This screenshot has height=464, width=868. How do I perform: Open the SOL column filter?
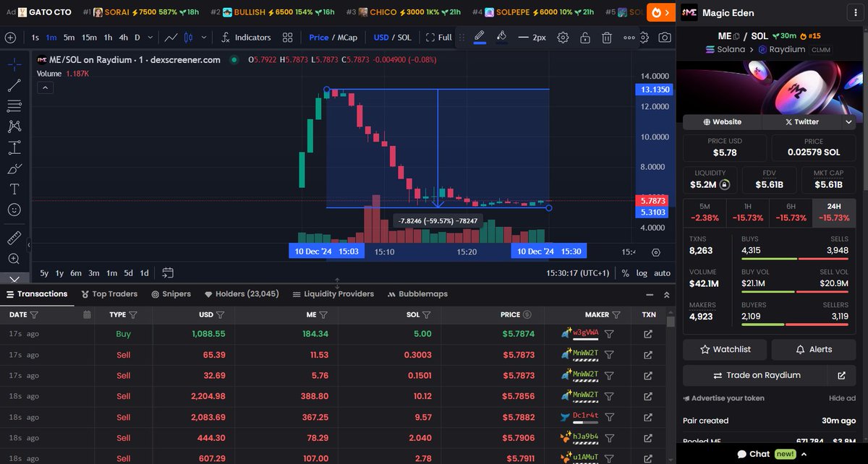pyautogui.click(x=426, y=314)
